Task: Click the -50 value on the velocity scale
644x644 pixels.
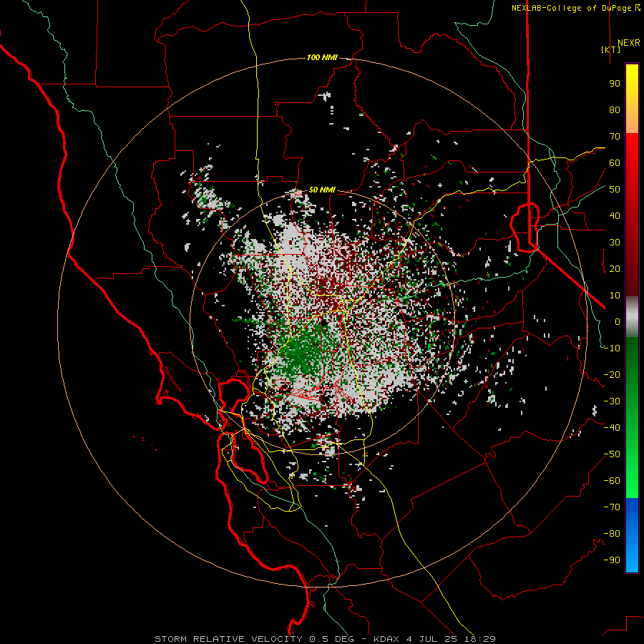Action: 612,454
